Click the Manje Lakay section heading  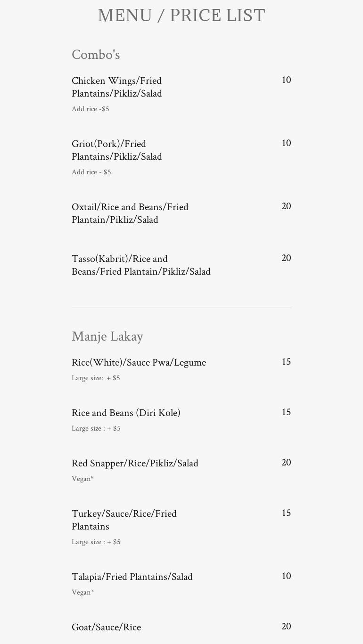[107, 336]
